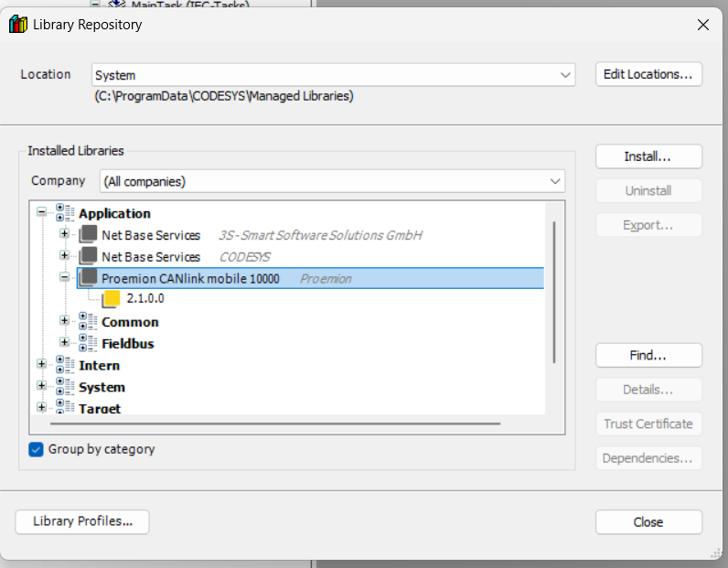Click the Intern category icon

(65, 366)
